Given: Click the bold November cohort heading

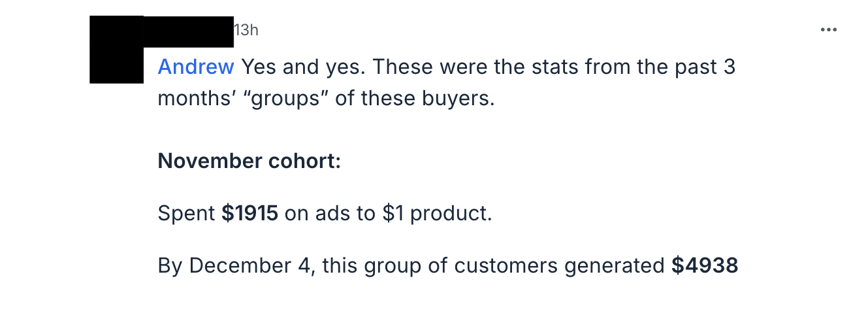Looking at the screenshot, I should pos(249,161).
